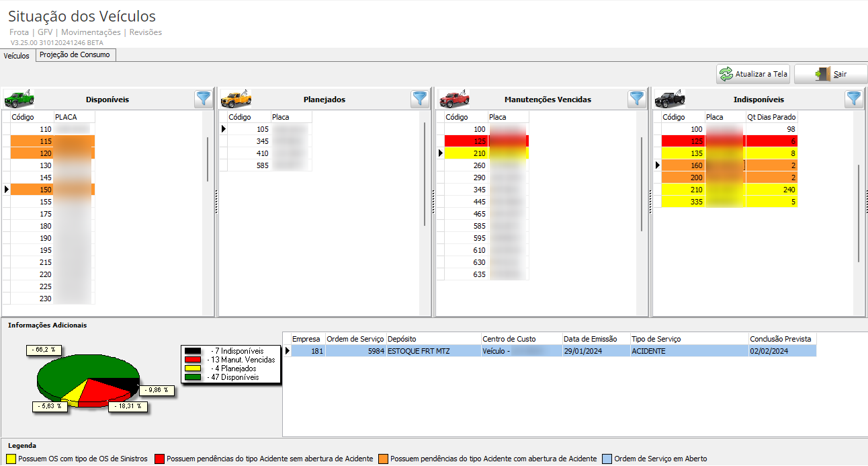Click the red tow truck icon
This screenshot has width=868, height=466.
point(454,99)
